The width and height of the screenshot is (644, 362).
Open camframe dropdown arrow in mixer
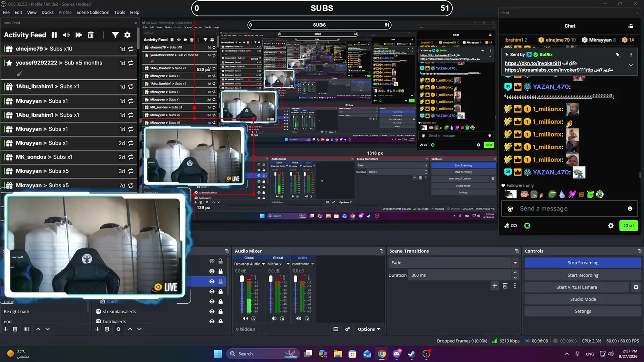pos(312,264)
